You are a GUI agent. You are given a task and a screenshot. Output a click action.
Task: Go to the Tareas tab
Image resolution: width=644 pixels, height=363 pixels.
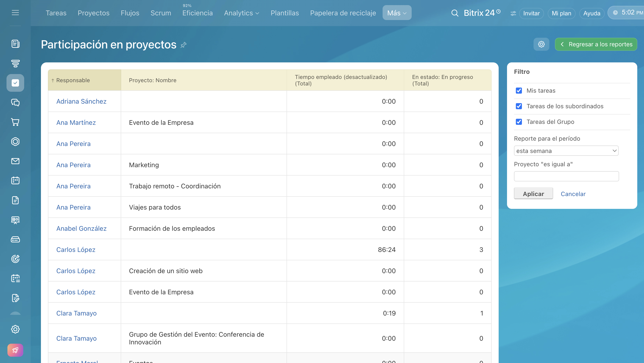click(56, 13)
